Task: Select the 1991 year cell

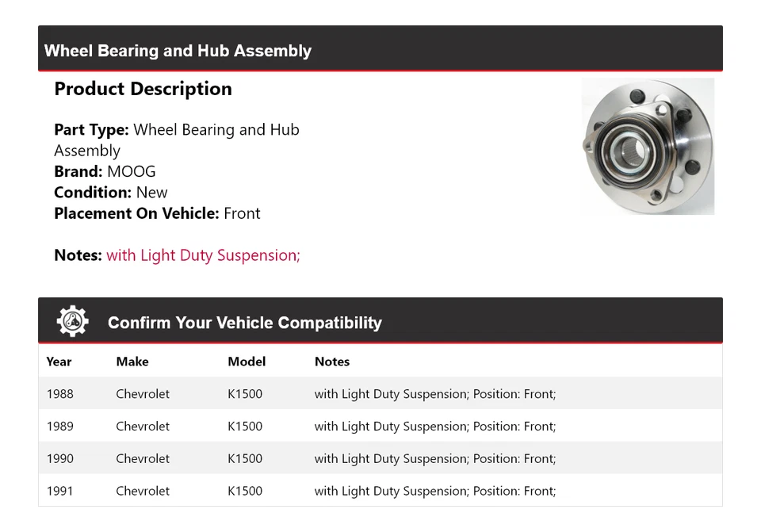Action: click(59, 491)
